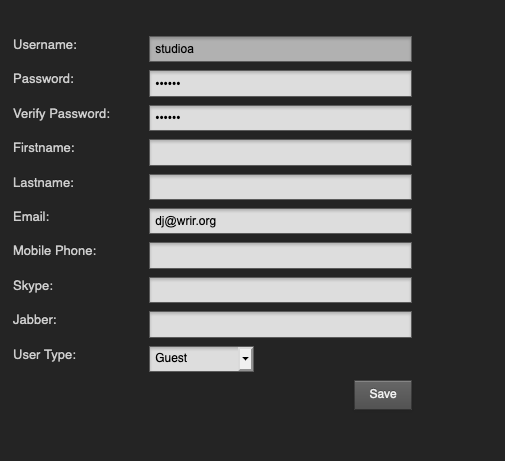
Task: Select the Verify Password input field
Action: pos(280,118)
